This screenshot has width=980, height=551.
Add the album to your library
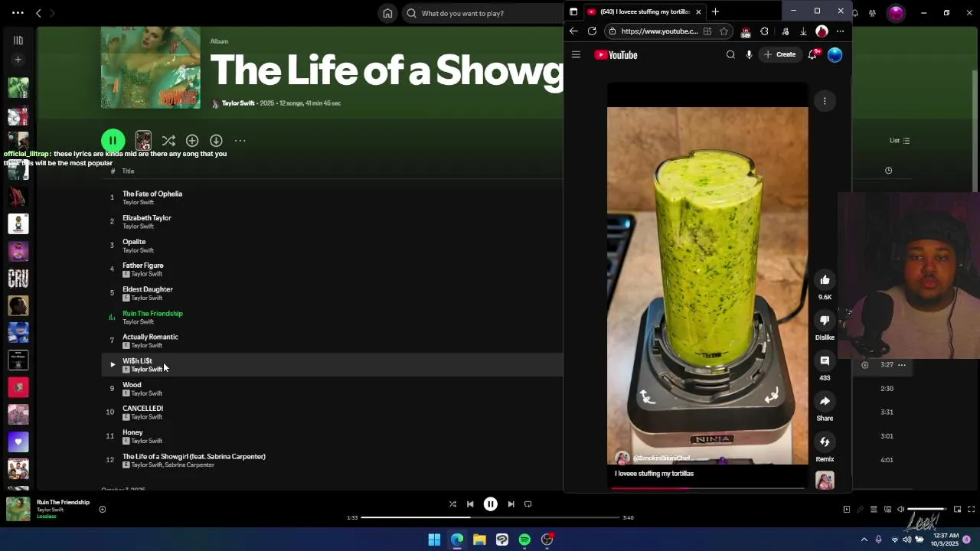(x=192, y=141)
